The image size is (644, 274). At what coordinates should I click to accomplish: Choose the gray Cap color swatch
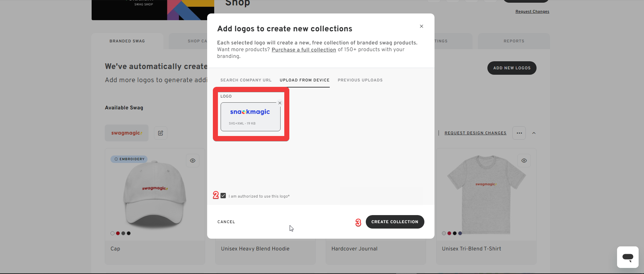click(x=123, y=233)
